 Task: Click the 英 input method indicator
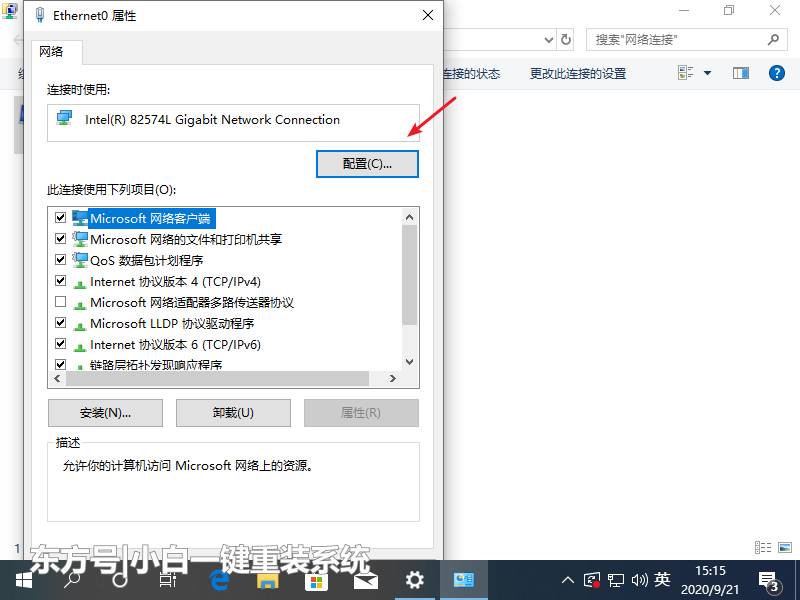[662, 580]
